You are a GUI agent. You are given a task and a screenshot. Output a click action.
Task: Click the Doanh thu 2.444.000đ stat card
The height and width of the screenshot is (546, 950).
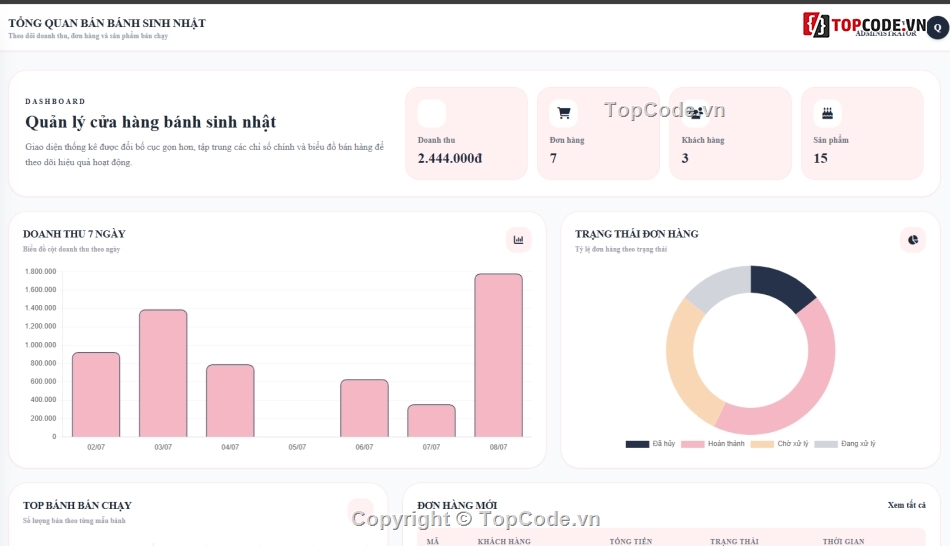pos(467,133)
